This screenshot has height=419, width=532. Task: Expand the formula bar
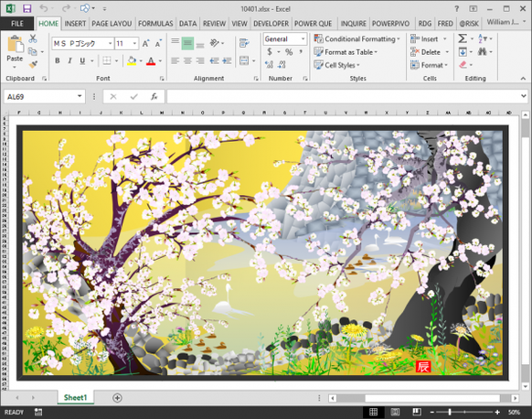pos(524,96)
